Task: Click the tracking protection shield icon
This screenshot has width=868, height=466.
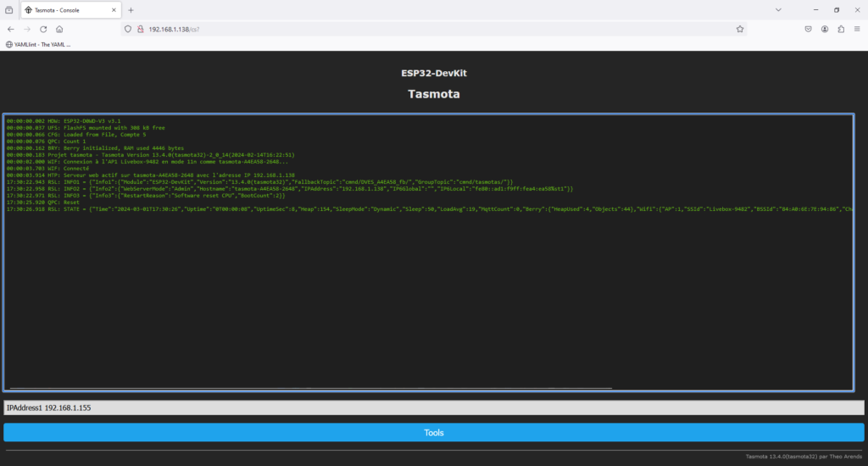Action: point(129,28)
